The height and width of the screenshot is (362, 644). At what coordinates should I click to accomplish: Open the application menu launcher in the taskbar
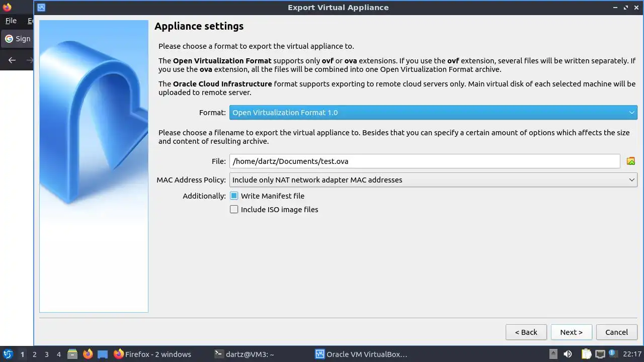8,354
